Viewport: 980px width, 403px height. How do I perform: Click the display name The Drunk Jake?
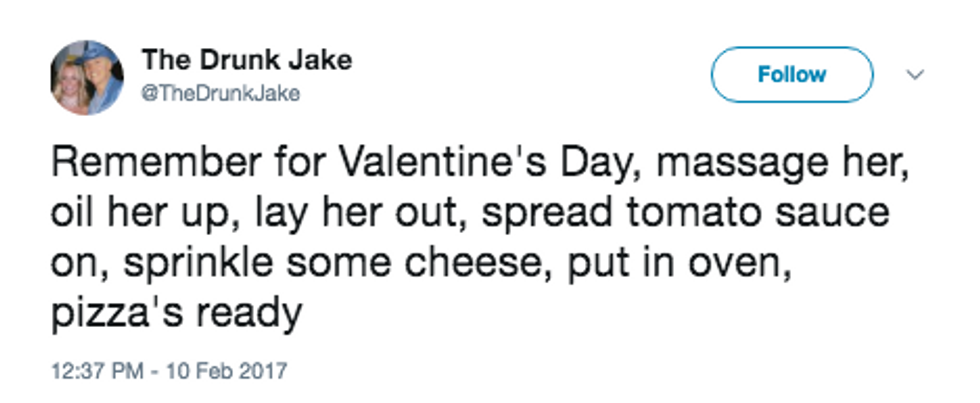coord(247,60)
